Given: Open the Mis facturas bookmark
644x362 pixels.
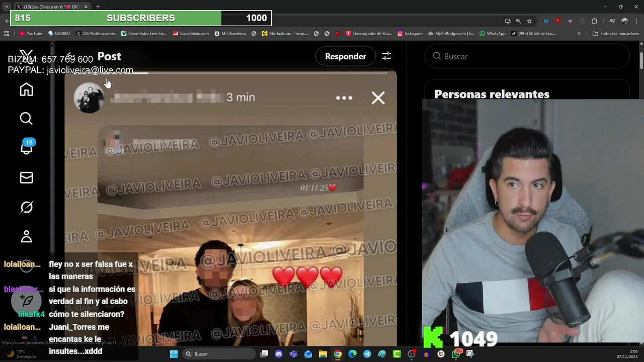Looking at the screenshot, I should point(285,34).
